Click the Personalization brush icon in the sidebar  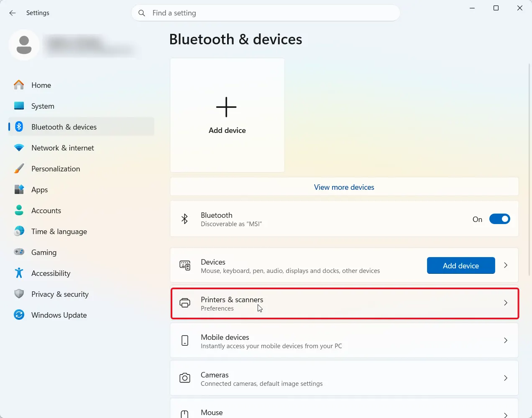tap(19, 168)
